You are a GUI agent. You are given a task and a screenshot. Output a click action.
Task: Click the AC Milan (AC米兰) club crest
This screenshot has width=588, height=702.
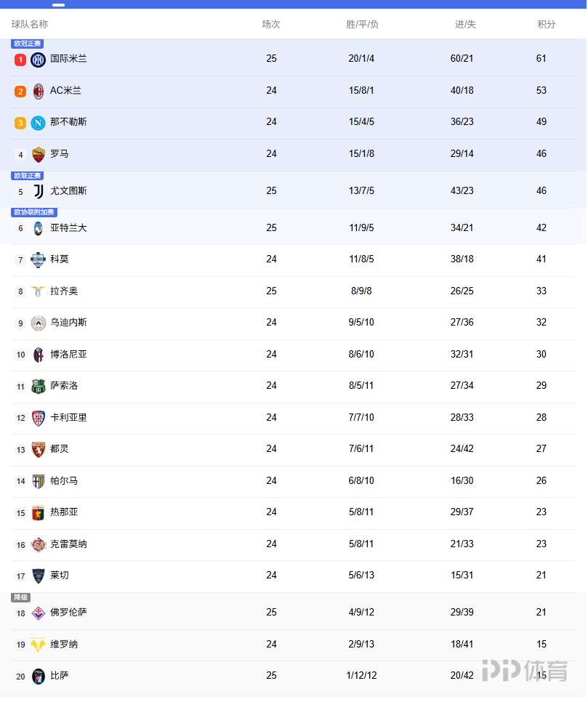pos(39,92)
